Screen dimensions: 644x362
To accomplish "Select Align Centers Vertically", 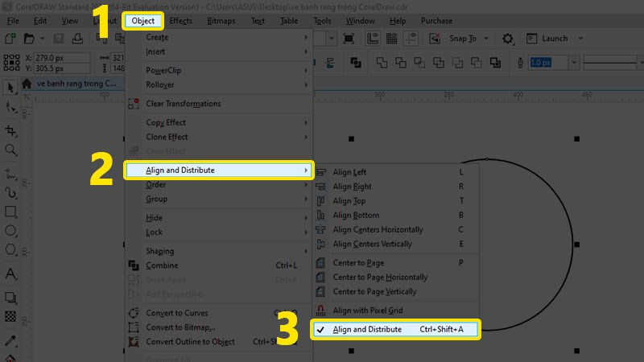I will (x=395, y=244).
